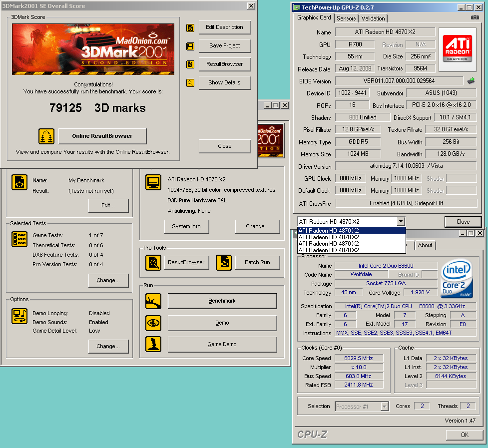
Task: Click the Edit Description icon in score window
Action: (190, 27)
